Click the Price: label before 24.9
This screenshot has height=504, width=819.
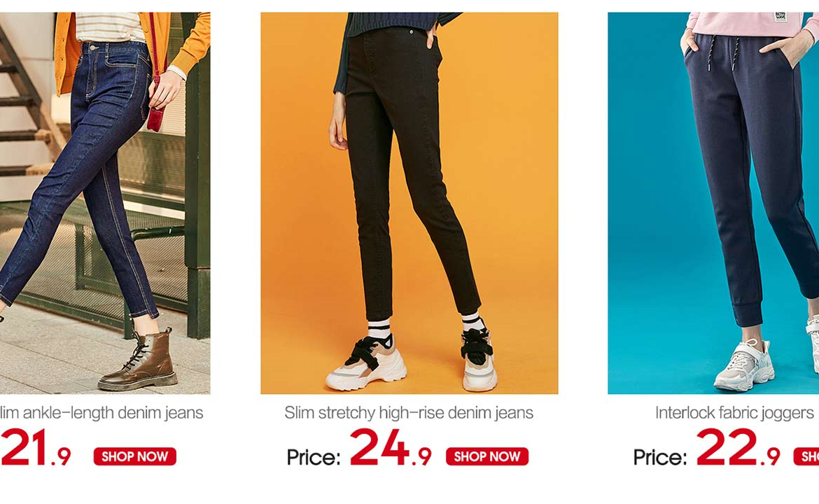pyautogui.click(x=314, y=458)
